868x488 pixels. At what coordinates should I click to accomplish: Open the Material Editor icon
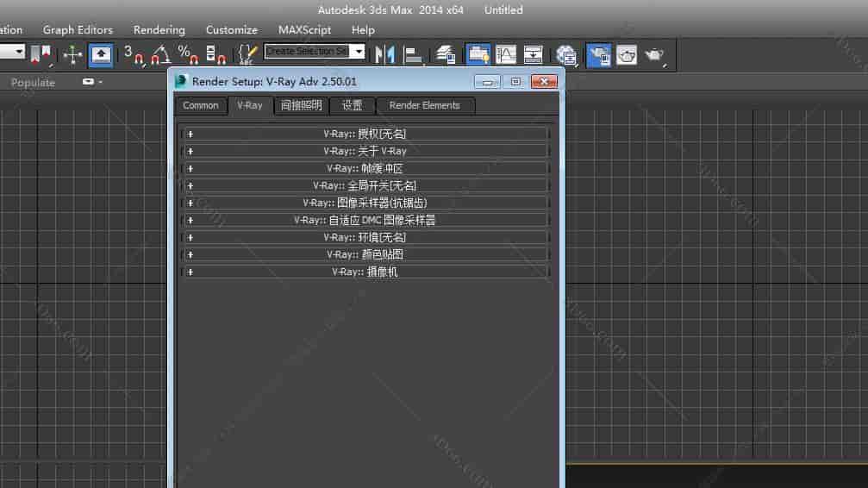566,55
